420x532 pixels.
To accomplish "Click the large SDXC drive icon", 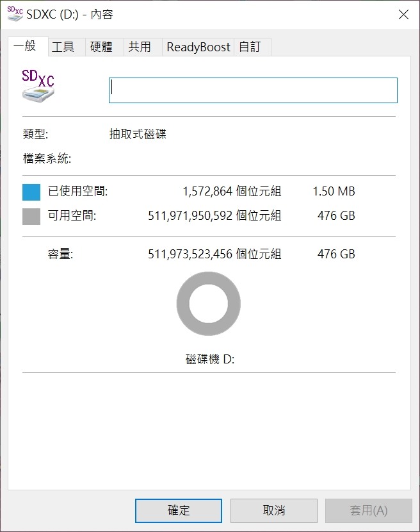I will pyautogui.click(x=38, y=85).
